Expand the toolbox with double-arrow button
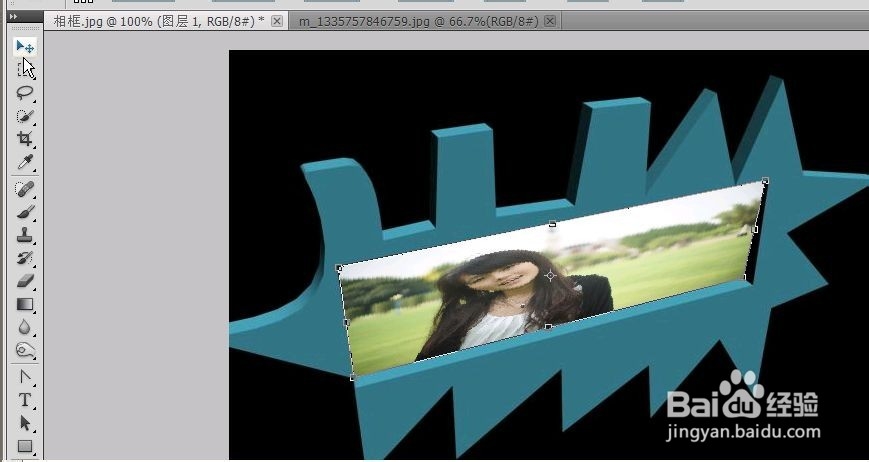The image size is (869, 462). coord(13,17)
